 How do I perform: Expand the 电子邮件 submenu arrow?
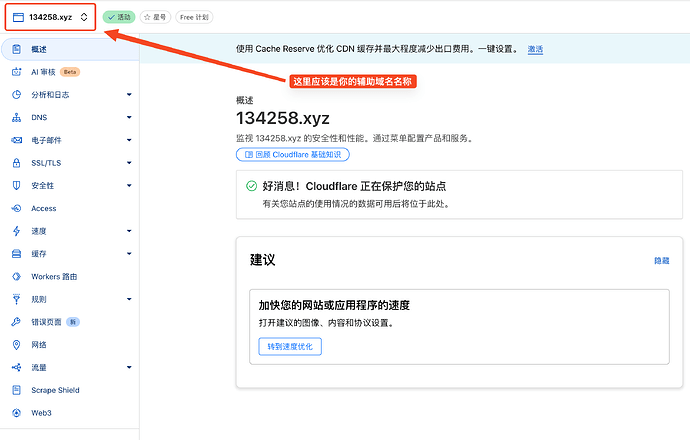pos(129,140)
